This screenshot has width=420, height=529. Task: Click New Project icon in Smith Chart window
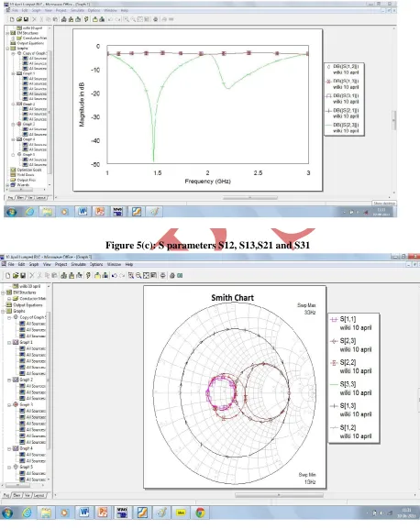(x=7, y=276)
